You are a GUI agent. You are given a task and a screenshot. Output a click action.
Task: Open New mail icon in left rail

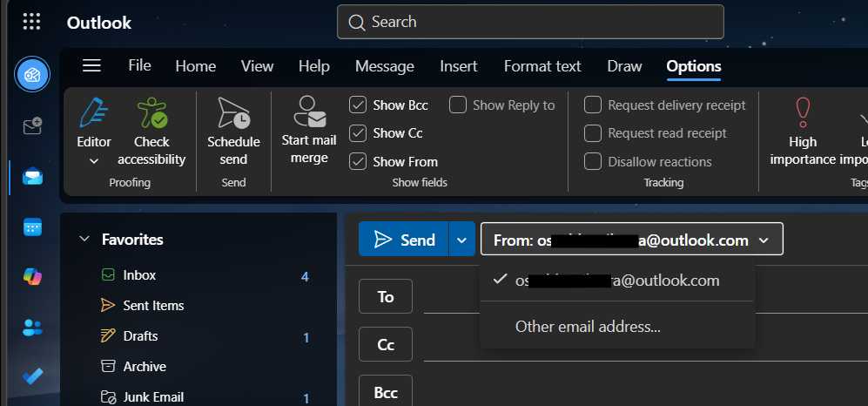pos(33,126)
